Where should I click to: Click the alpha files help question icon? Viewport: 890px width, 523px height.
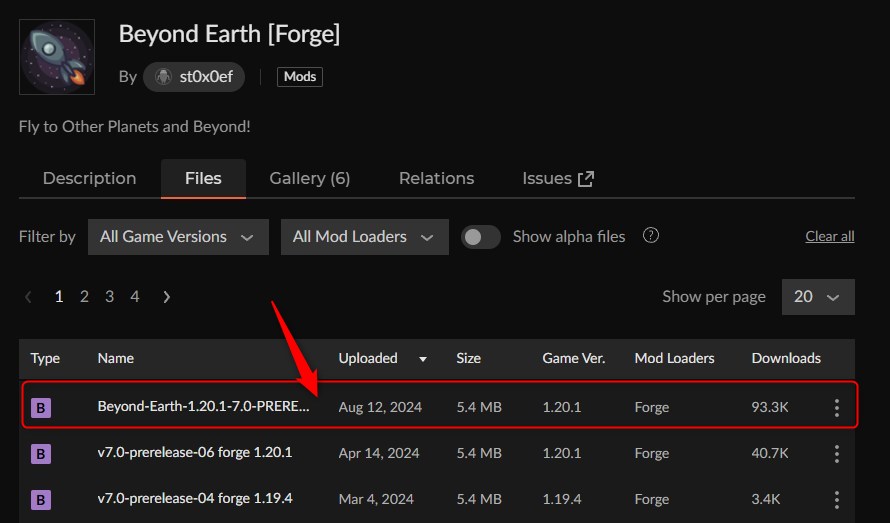tap(651, 235)
